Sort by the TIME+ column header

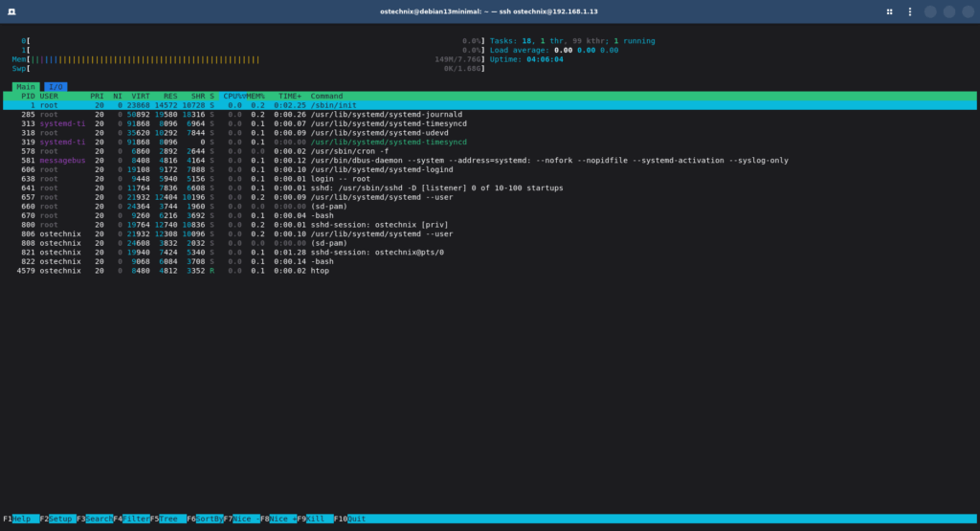click(290, 97)
